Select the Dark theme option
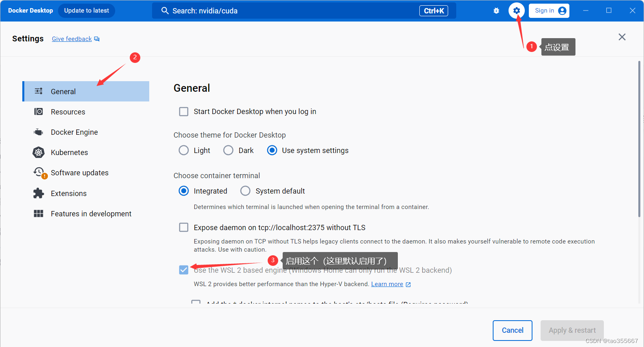 pos(228,150)
